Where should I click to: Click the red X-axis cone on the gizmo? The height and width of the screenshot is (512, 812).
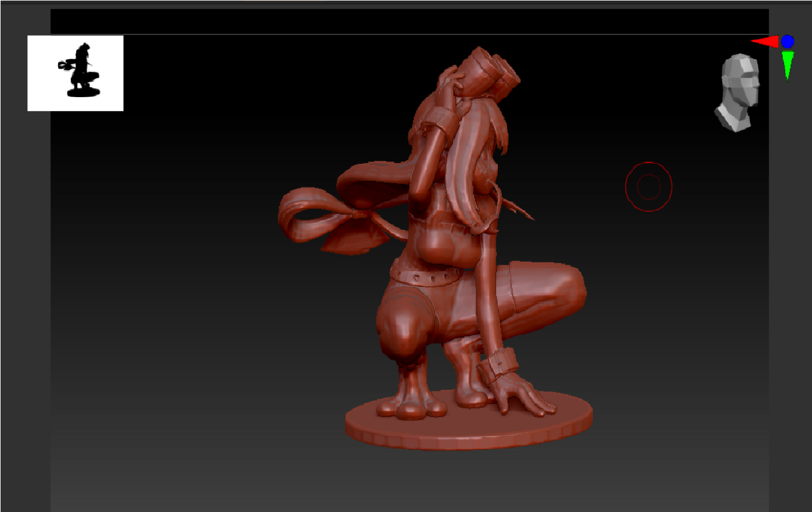(765, 42)
